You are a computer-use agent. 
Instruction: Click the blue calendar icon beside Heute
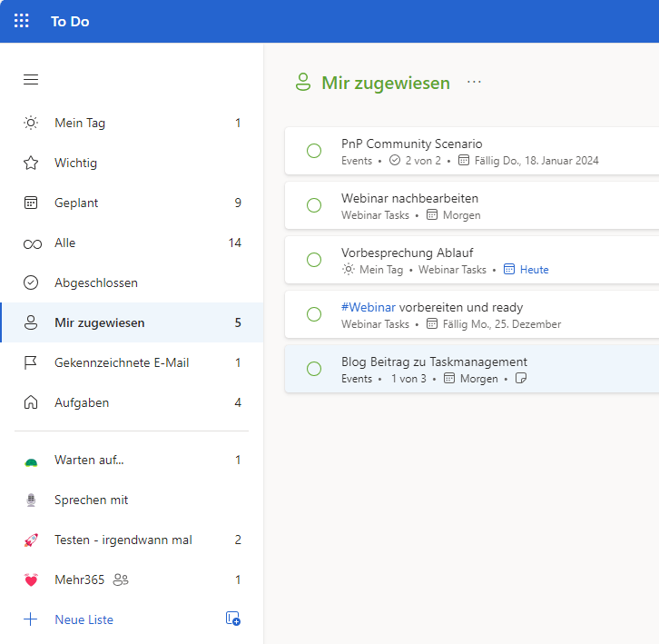(x=509, y=269)
